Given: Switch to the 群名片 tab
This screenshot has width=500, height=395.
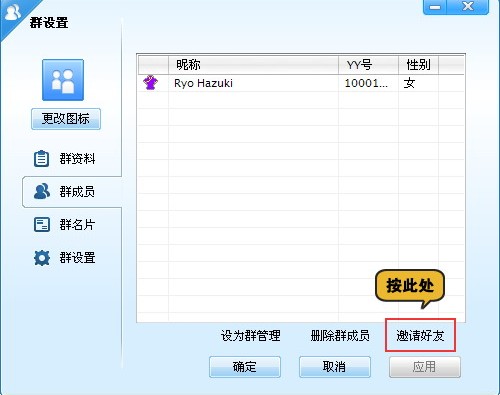Looking at the screenshot, I should 72,225.
